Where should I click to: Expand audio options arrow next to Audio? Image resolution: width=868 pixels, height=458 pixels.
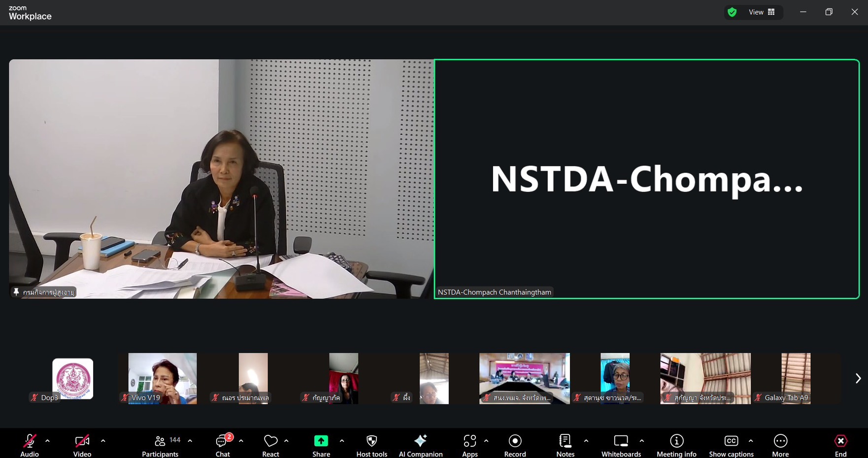coord(48,441)
